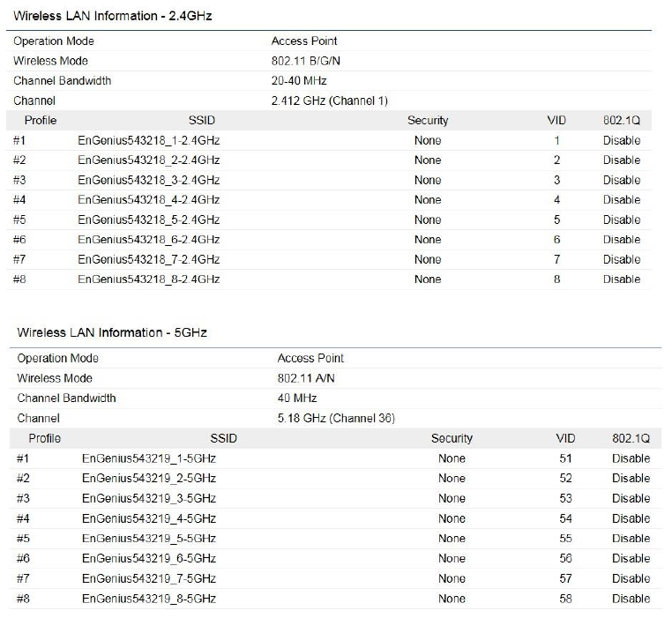Select SSID EnGenius543218_8-2.4GHz

tap(149, 279)
